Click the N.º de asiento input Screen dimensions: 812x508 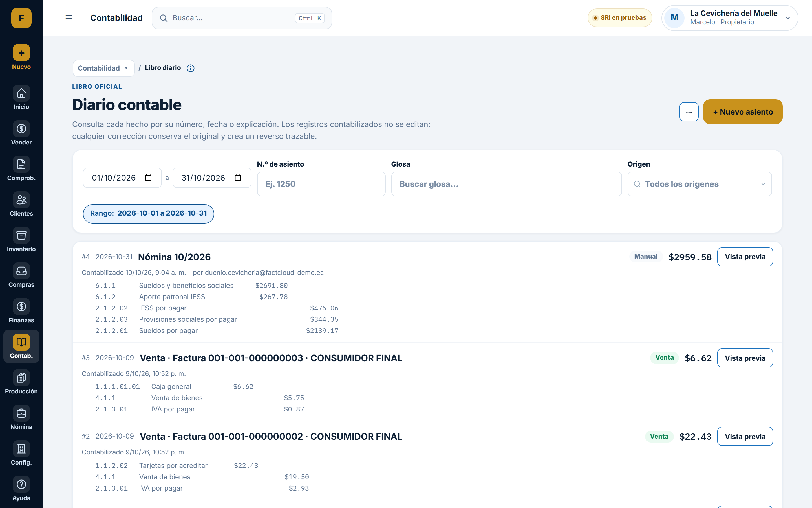(x=321, y=184)
